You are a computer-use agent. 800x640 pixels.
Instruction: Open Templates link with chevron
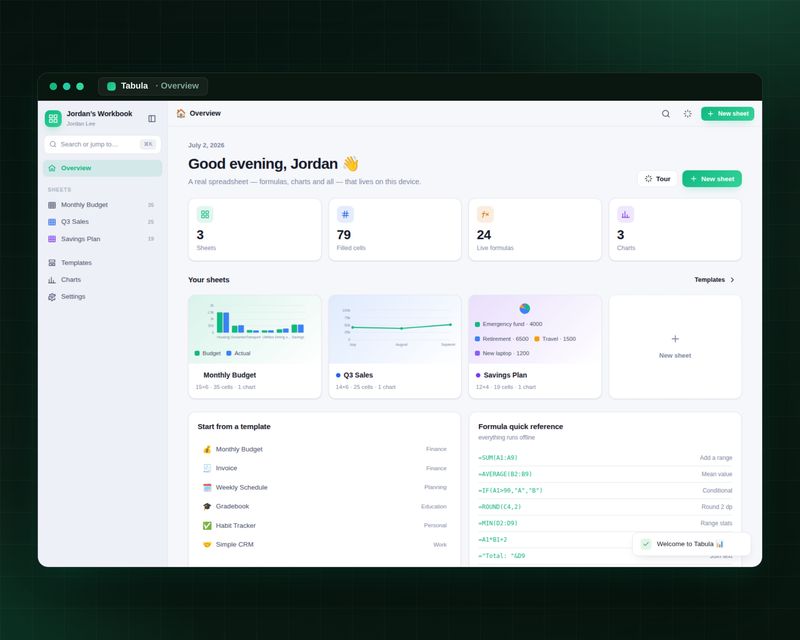(714, 280)
